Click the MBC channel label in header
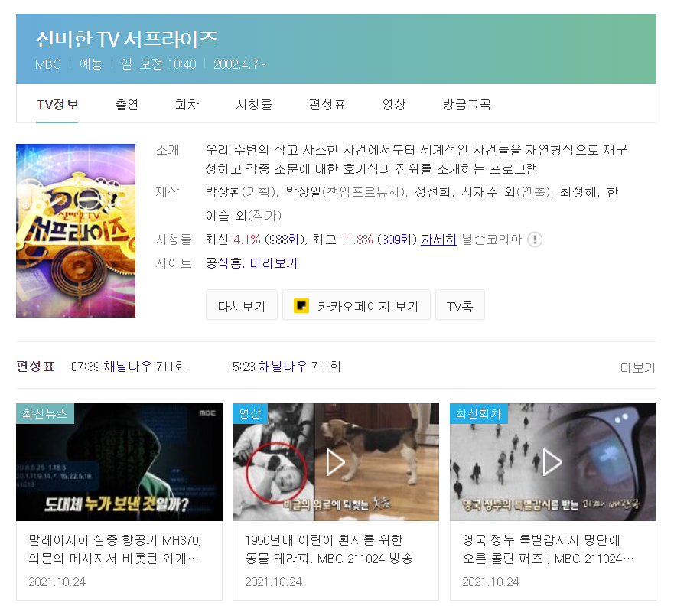Viewport: 674px width, 616px height. pyautogui.click(x=47, y=64)
